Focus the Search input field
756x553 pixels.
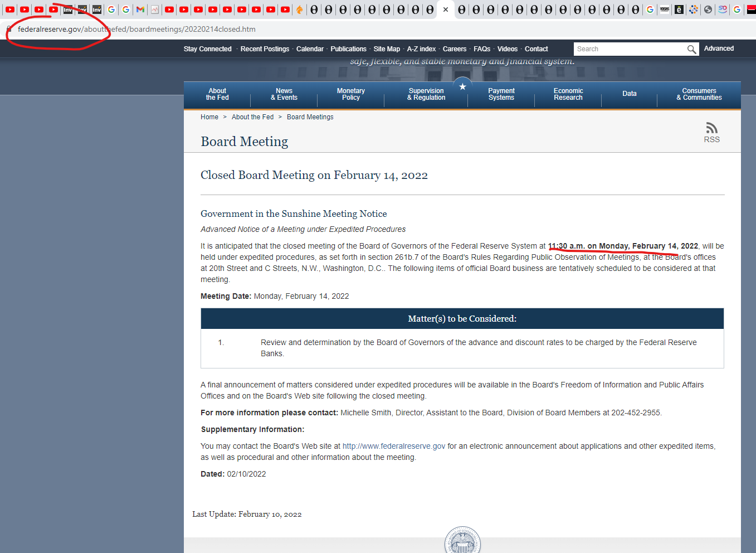pos(630,49)
